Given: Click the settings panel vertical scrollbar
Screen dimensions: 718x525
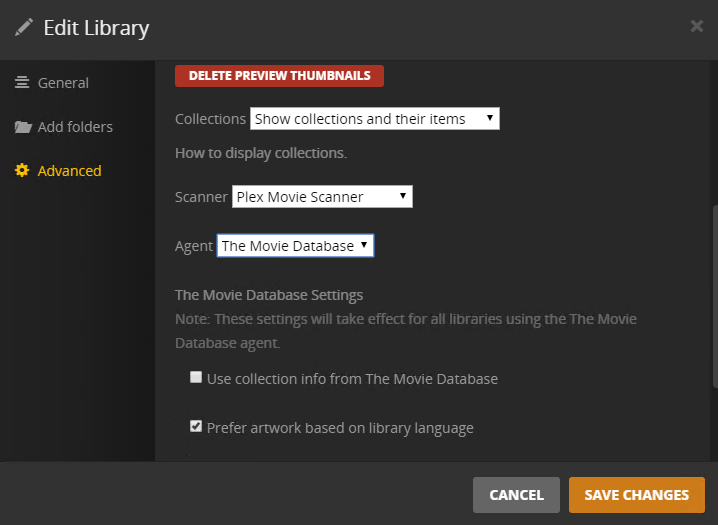Looking at the screenshot, I should tap(714, 295).
